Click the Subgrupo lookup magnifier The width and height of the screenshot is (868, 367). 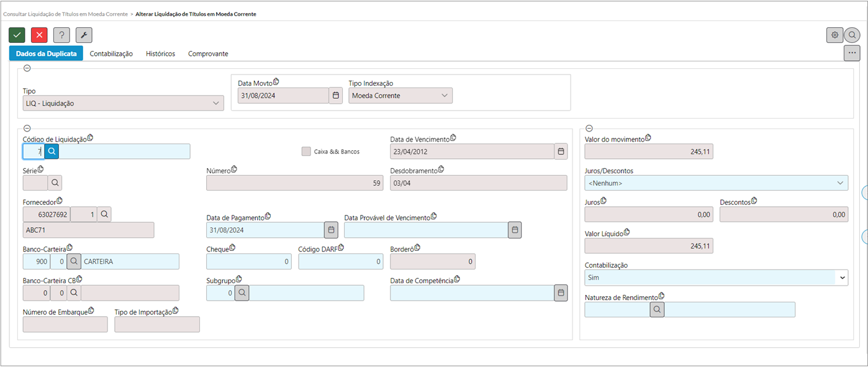coord(242,293)
